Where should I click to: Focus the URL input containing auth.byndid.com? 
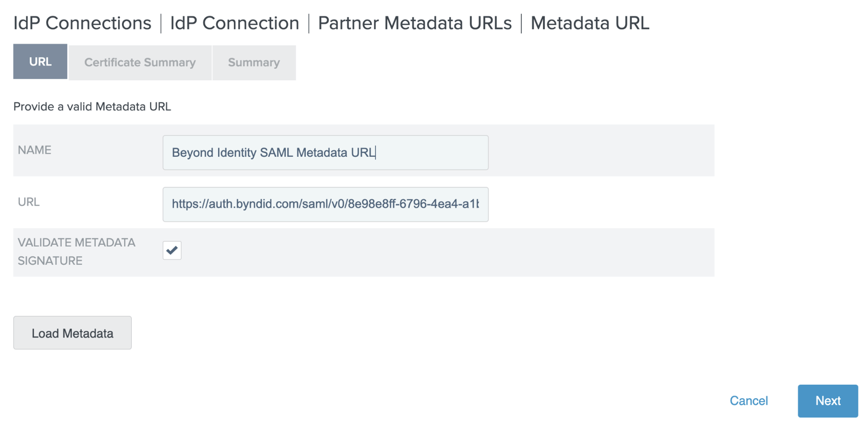tap(325, 204)
